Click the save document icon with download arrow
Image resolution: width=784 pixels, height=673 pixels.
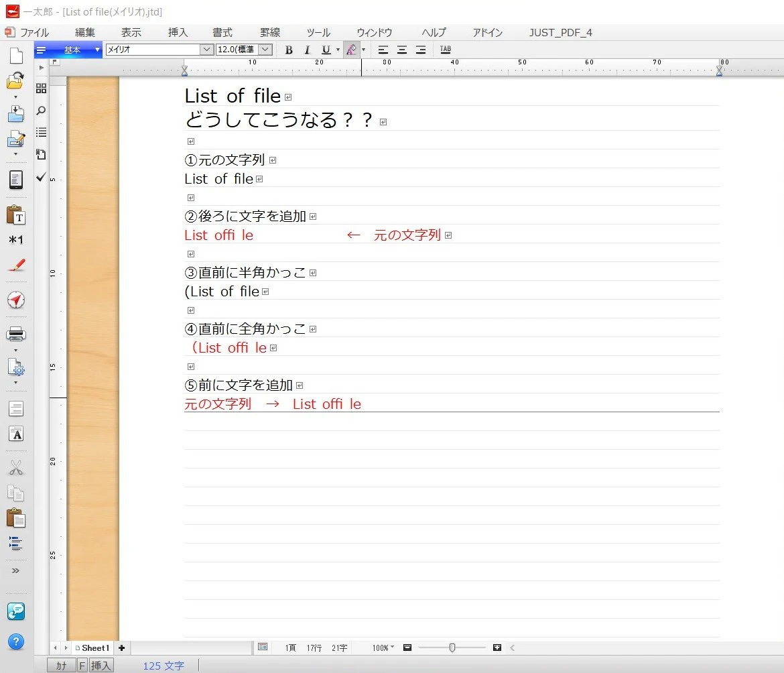[15, 113]
